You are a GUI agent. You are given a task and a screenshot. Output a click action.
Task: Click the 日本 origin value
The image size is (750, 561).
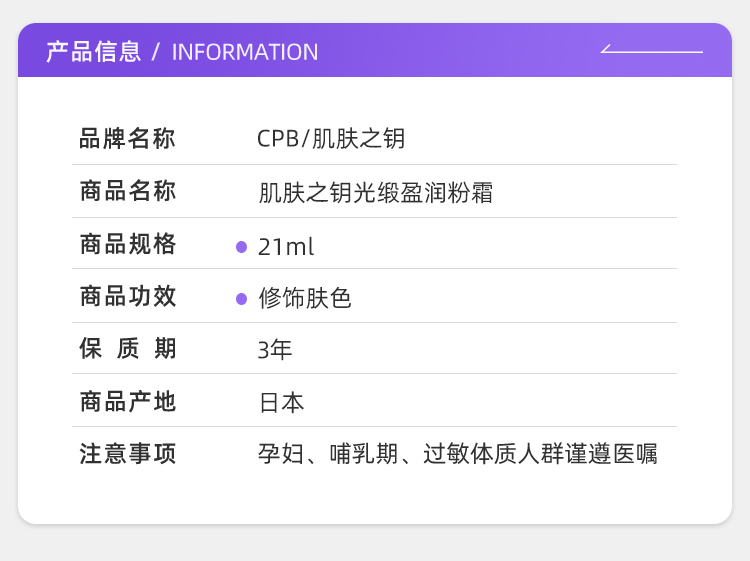coord(281,403)
